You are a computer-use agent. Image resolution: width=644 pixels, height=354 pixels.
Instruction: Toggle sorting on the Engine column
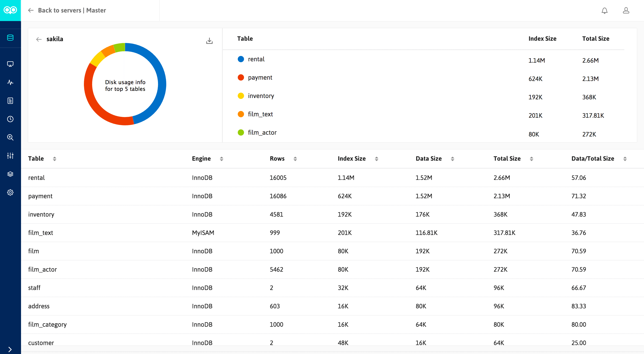[x=222, y=158]
